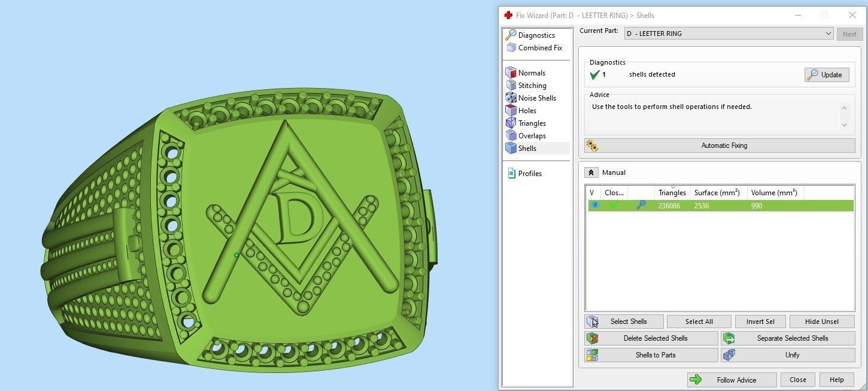The height and width of the screenshot is (391, 868).
Task: Minimize the Fix Wizard window
Action: (797, 16)
